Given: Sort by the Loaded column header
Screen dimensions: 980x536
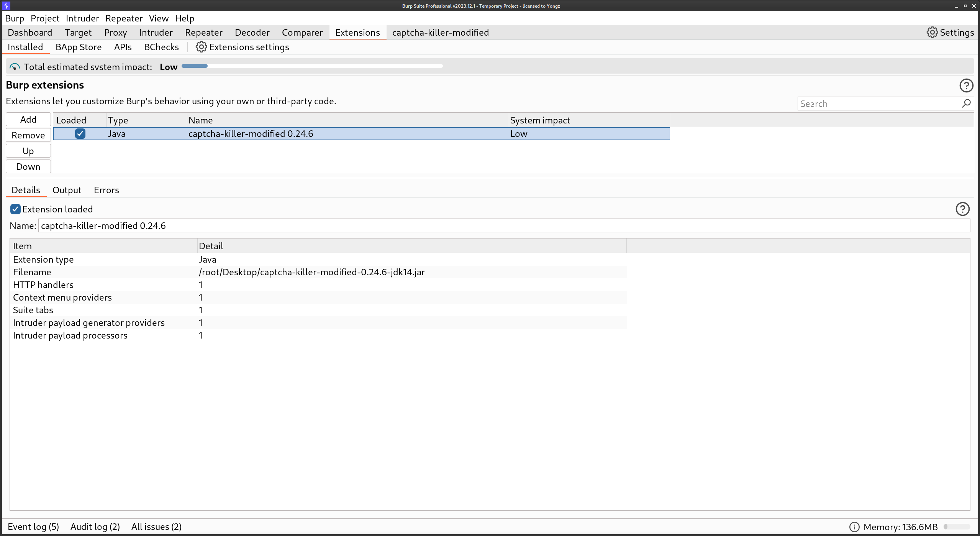Looking at the screenshot, I should (x=80, y=120).
